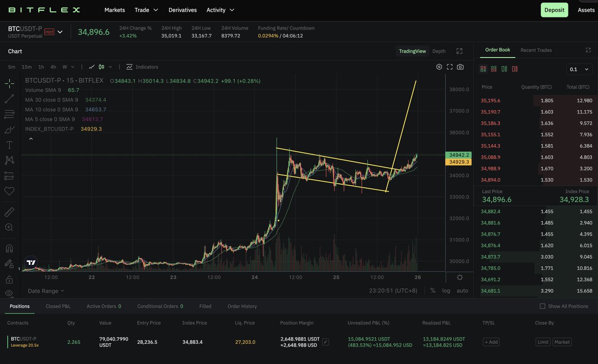Toggle log scale on chart

pyautogui.click(x=446, y=291)
